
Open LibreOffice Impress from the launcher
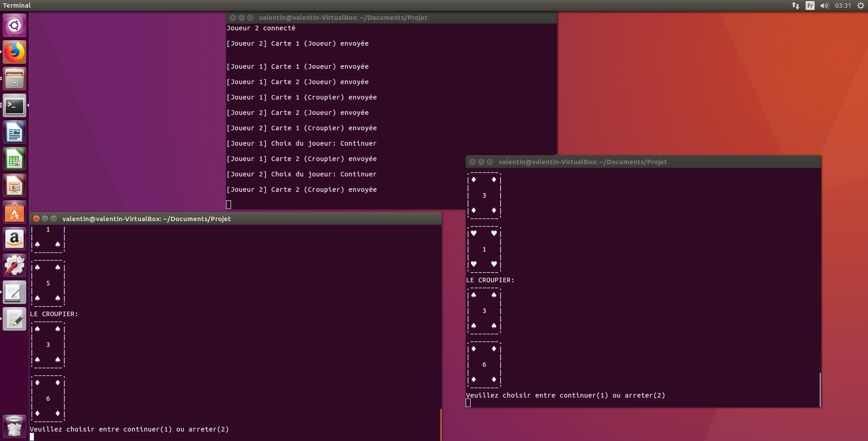click(x=14, y=185)
